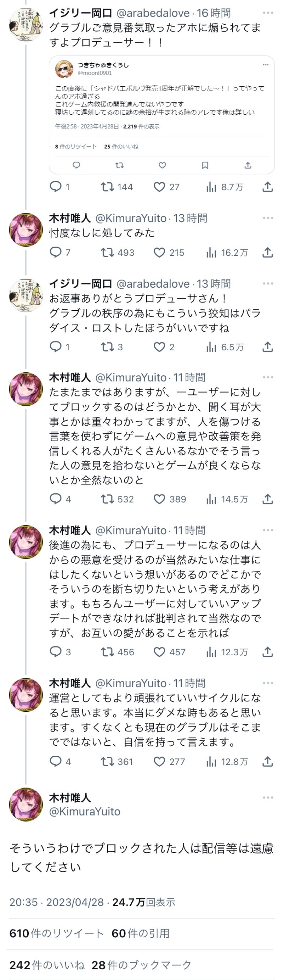The image size is (284, 980).
Task: Reply to the tweet with 532 retweets
Action: click(x=56, y=499)
